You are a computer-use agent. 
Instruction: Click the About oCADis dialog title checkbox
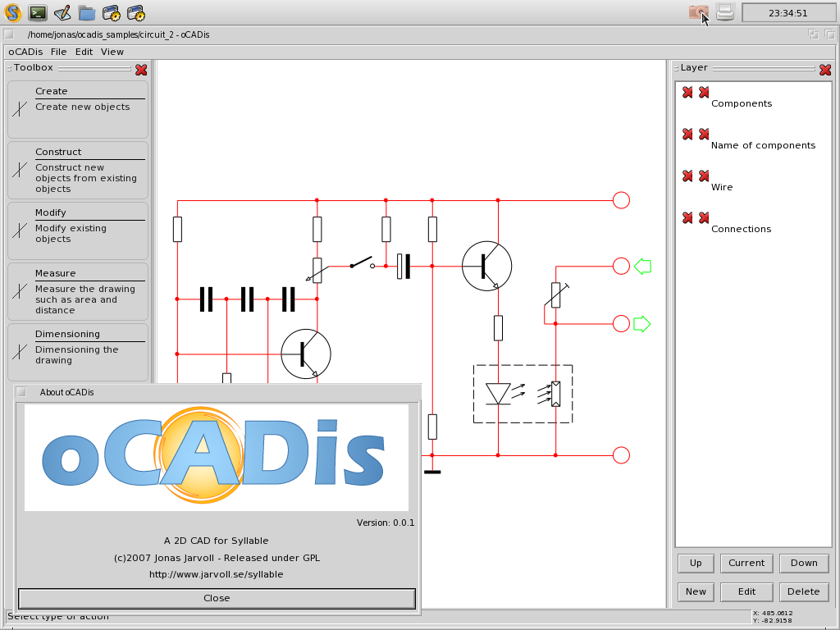click(x=21, y=391)
